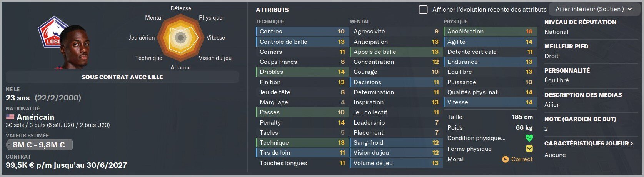Click the Correct morale link
644x177 pixels.
522,159
